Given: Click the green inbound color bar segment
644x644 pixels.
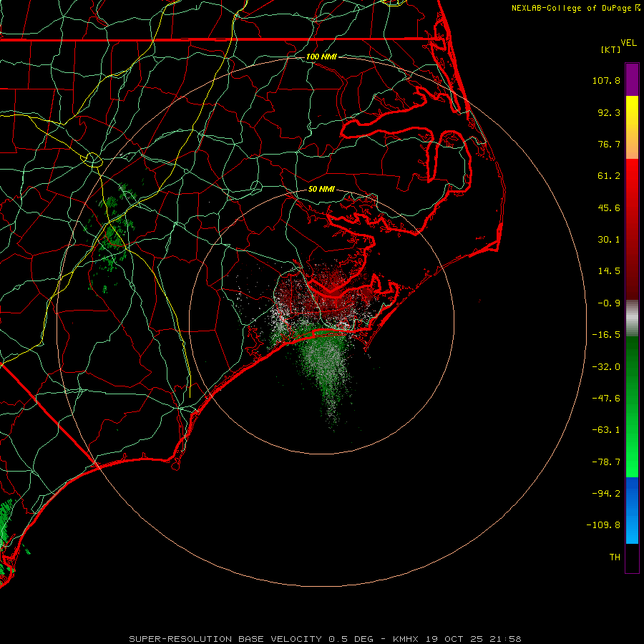Looking at the screenshot, I should pos(632,406).
